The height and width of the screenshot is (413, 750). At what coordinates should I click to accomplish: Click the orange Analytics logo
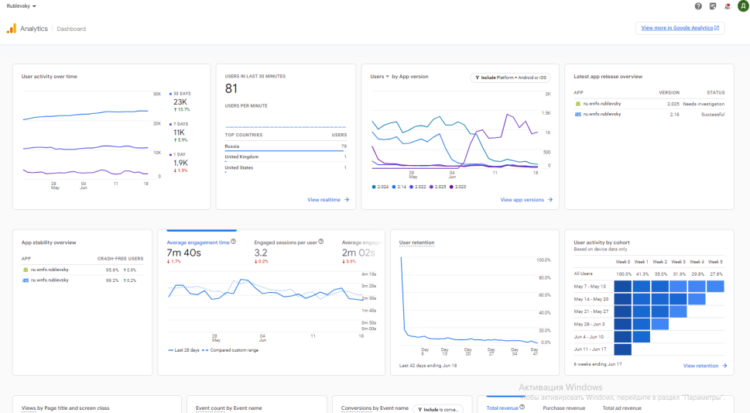click(11, 29)
